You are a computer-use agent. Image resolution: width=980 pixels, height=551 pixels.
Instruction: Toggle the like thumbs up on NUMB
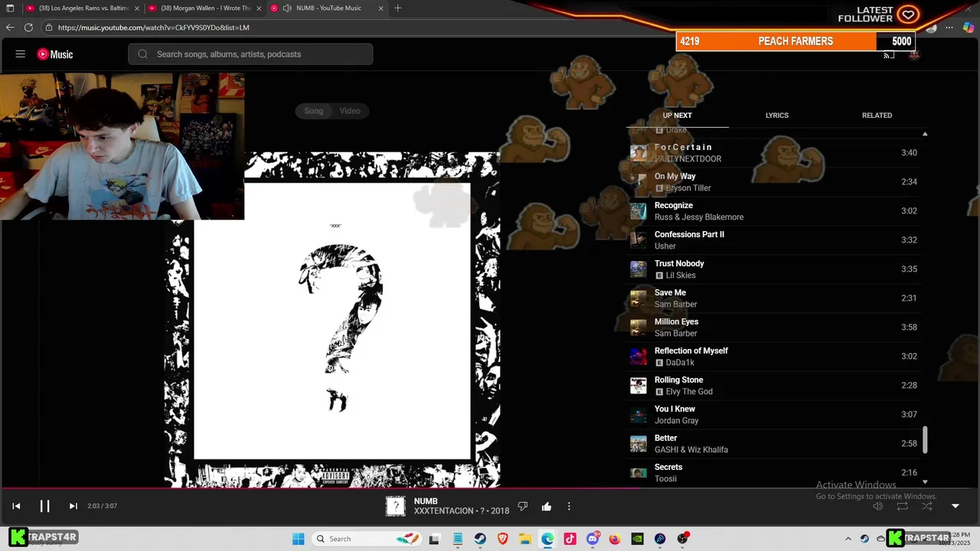[547, 507]
